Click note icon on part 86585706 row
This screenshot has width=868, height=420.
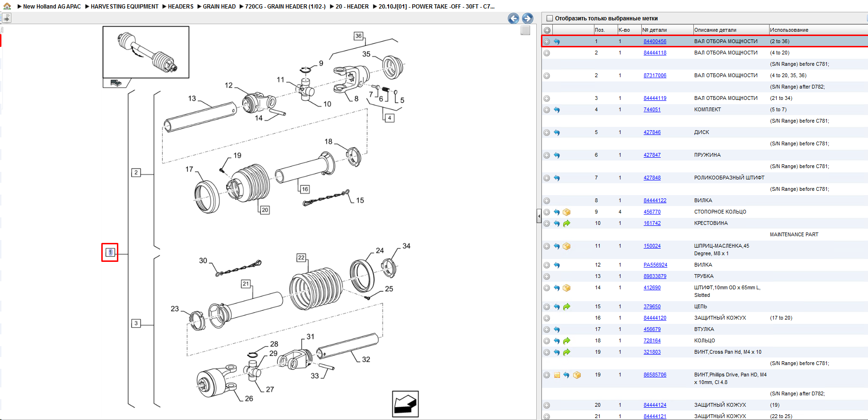(x=557, y=375)
